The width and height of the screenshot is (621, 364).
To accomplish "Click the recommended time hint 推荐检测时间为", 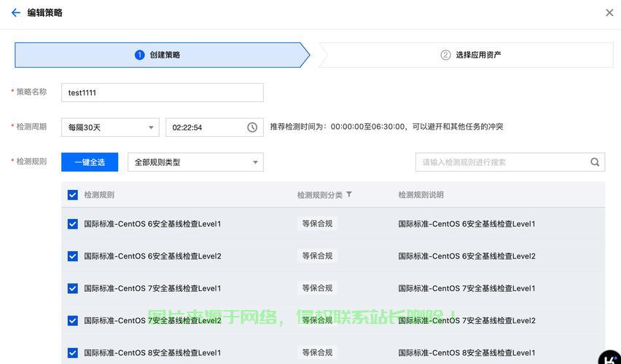I will [x=386, y=127].
